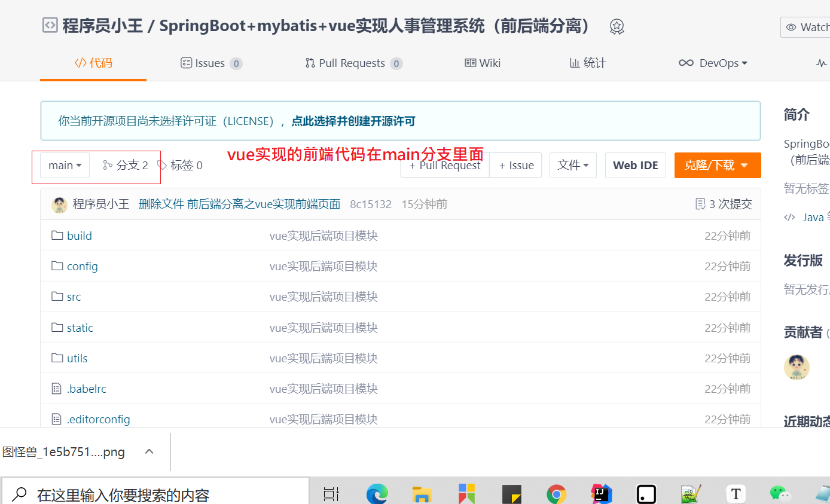Launch WeChat from the taskbar
Image resolution: width=830 pixels, height=504 pixels.
point(780,494)
